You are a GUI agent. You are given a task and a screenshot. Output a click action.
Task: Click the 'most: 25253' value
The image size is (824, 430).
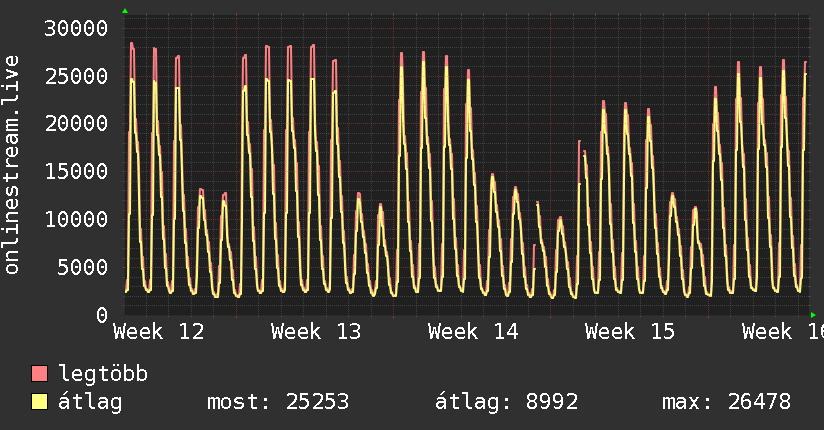click(278, 402)
